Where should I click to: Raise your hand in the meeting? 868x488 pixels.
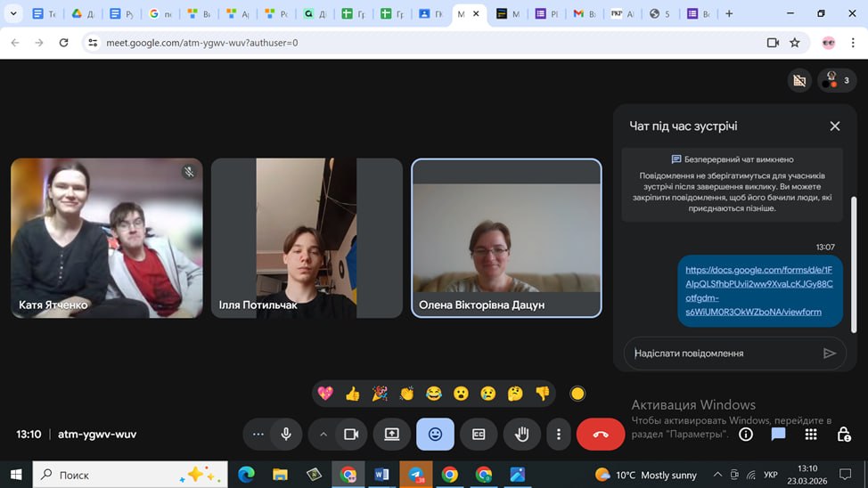(522, 435)
